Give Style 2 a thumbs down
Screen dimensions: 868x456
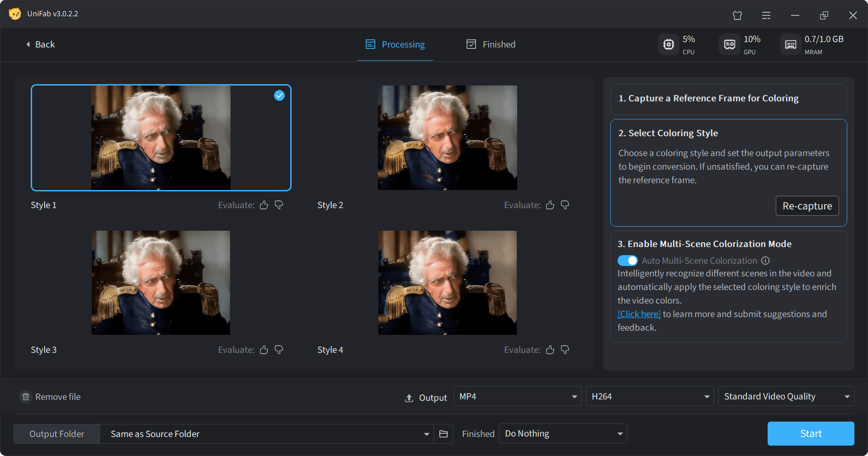pyautogui.click(x=565, y=205)
